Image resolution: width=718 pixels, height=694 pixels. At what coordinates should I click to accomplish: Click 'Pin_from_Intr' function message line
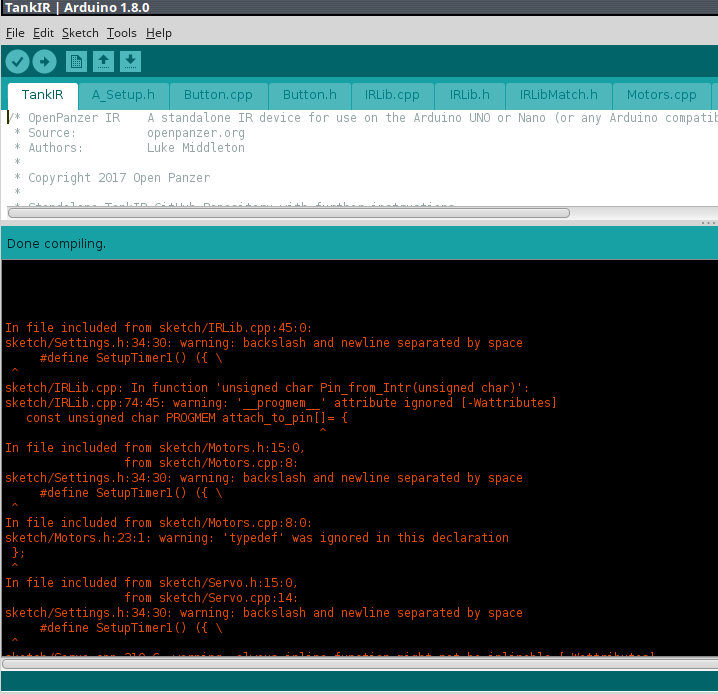[267, 388]
